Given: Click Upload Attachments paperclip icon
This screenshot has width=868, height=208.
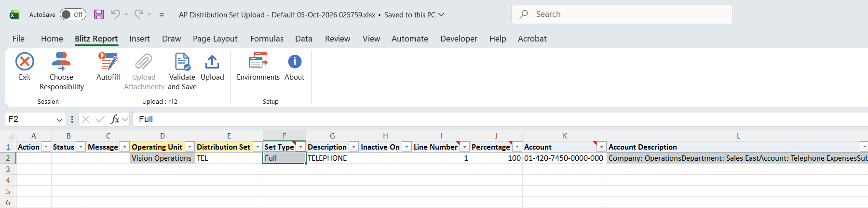Looking at the screenshot, I should click(x=144, y=62).
